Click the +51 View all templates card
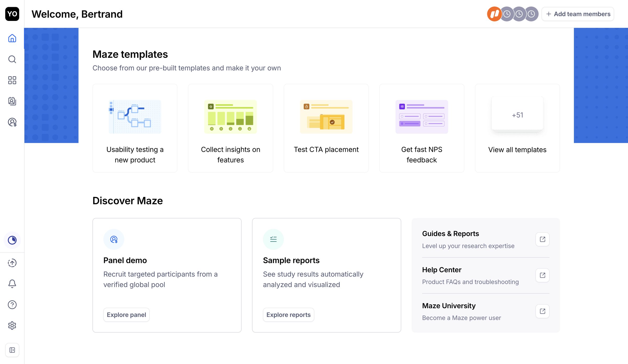The image size is (628, 364). point(517,128)
